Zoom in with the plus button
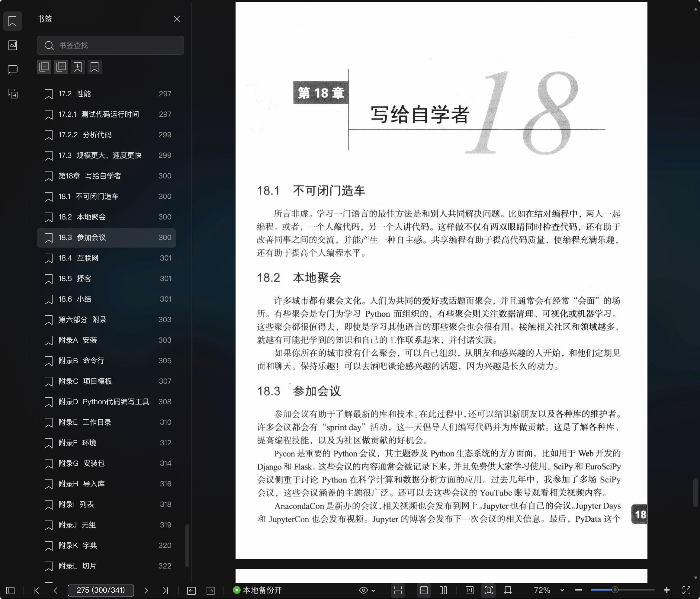The height and width of the screenshot is (599, 700). point(666,590)
